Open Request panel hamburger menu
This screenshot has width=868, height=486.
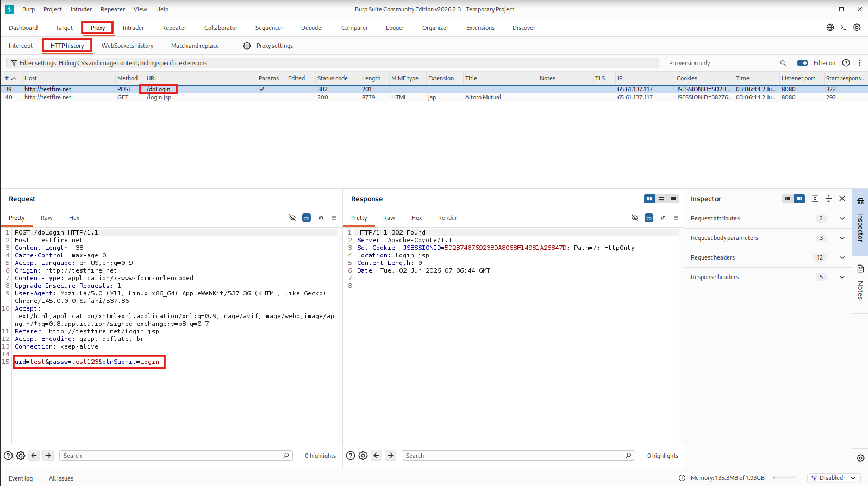point(334,218)
